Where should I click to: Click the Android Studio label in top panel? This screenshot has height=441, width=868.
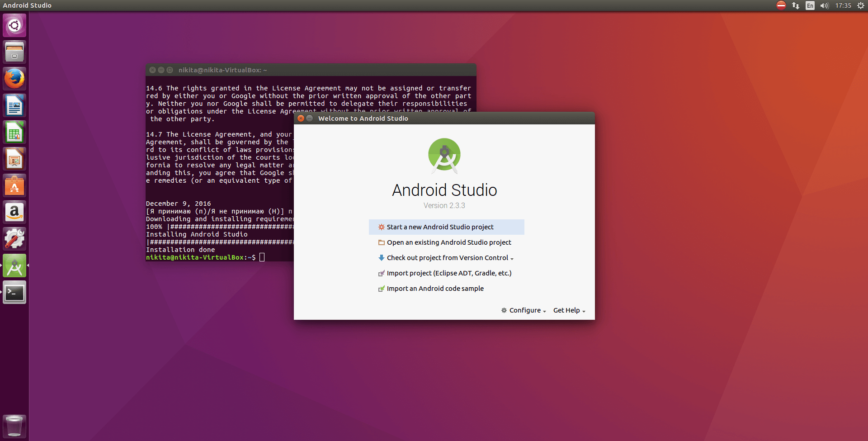point(27,5)
